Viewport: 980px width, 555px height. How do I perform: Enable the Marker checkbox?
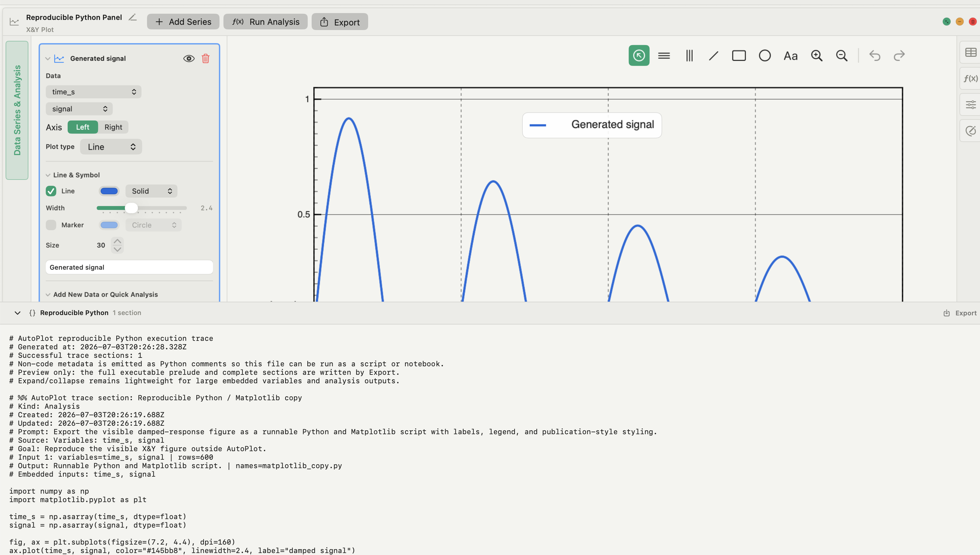(x=51, y=225)
